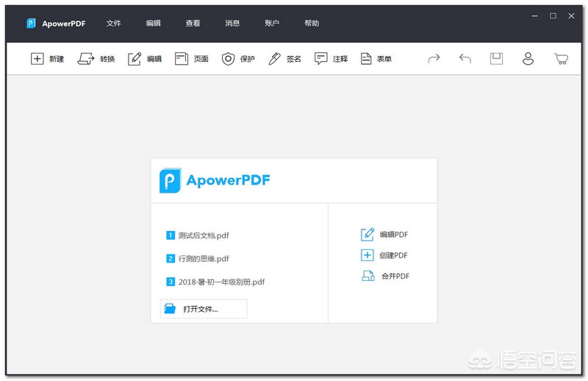Click the 新建 (New) toolbar icon
This screenshot has height=381, width=588.
(x=37, y=59)
